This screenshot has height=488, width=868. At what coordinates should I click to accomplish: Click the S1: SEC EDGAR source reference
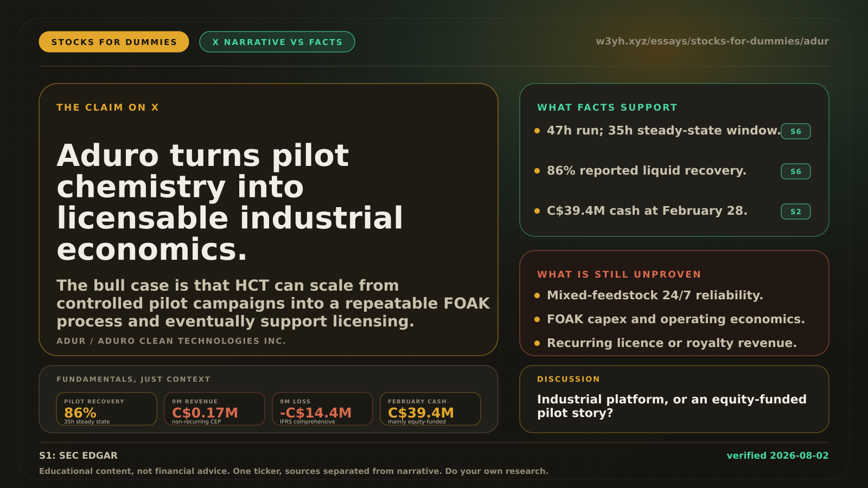[78, 455]
